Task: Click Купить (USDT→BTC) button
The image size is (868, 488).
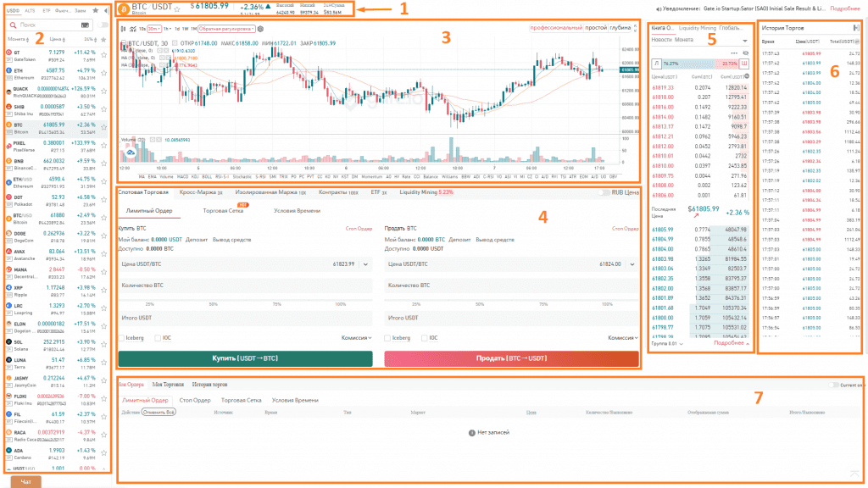Action: [245, 358]
